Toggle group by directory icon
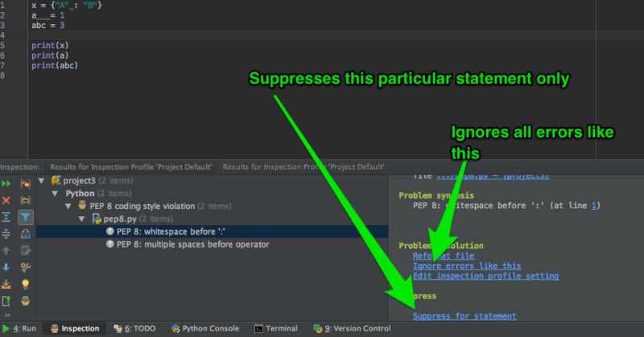The height and width of the screenshot is (337, 644). (26, 200)
